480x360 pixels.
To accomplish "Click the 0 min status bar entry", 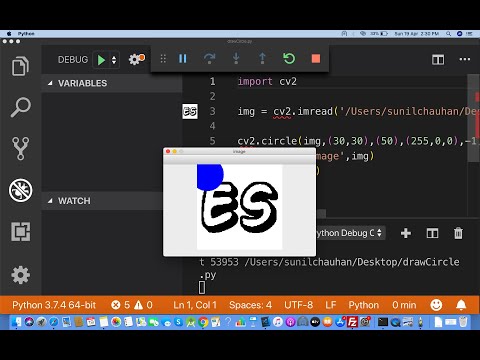I will pos(404,305).
